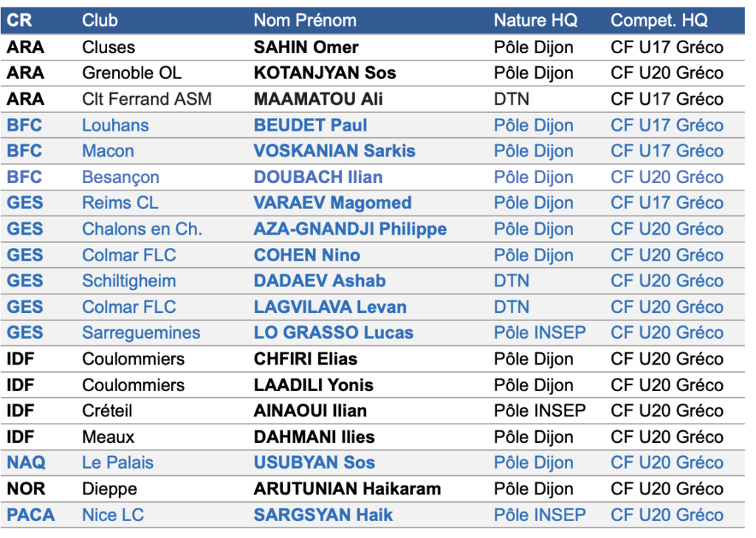Select the name SAHIN Omer

pyautogui.click(x=306, y=47)
